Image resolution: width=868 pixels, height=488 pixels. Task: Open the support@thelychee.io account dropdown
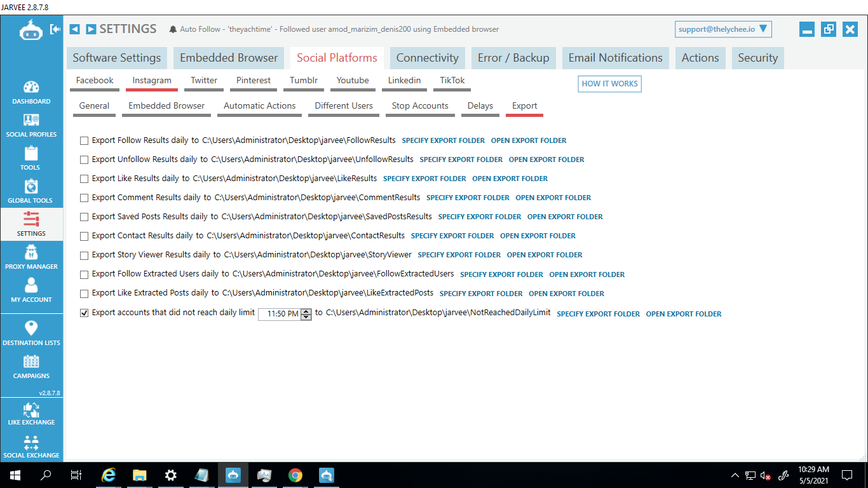point(723,29)
